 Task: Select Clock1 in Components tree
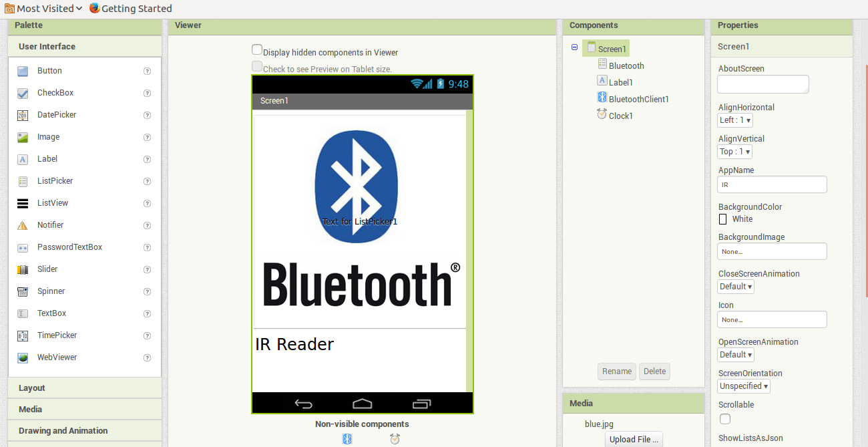615,116
